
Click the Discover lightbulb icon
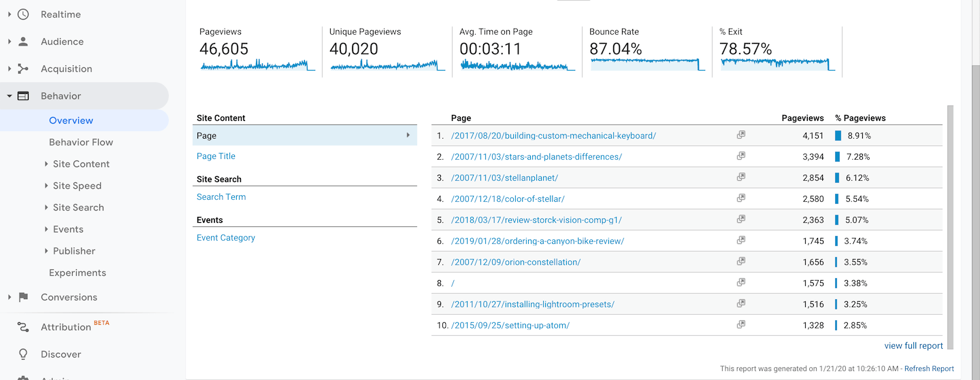pyautogui.click(x=23, y=354)
